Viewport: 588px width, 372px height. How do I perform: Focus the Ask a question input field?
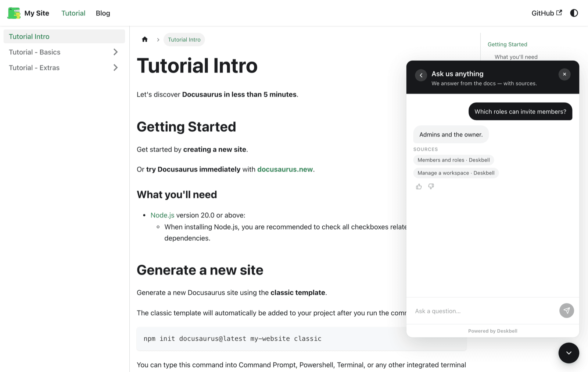(485, 311)
